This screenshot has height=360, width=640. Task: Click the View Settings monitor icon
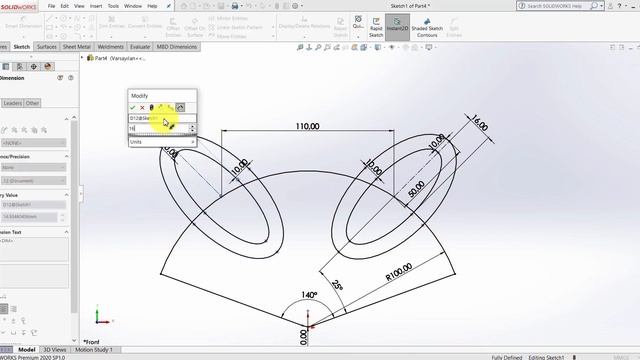(x=429, y=47)
